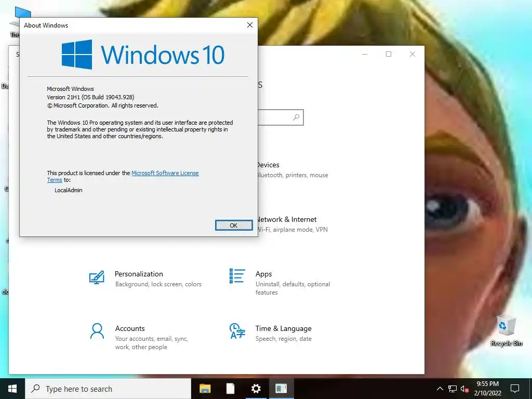This screenshot has height=399, width=532.
Task: Maximize the Settings window
Action: pyautogui.click(x=389, y=54)
